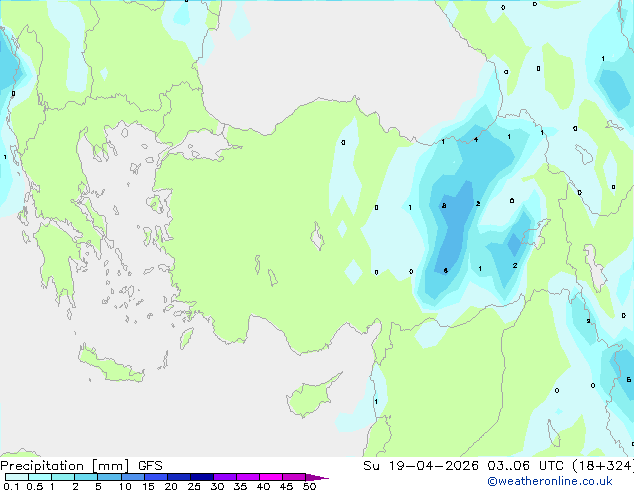Click the date "Su 19-04-2026"
634x490 pixels.
point(421,466)
